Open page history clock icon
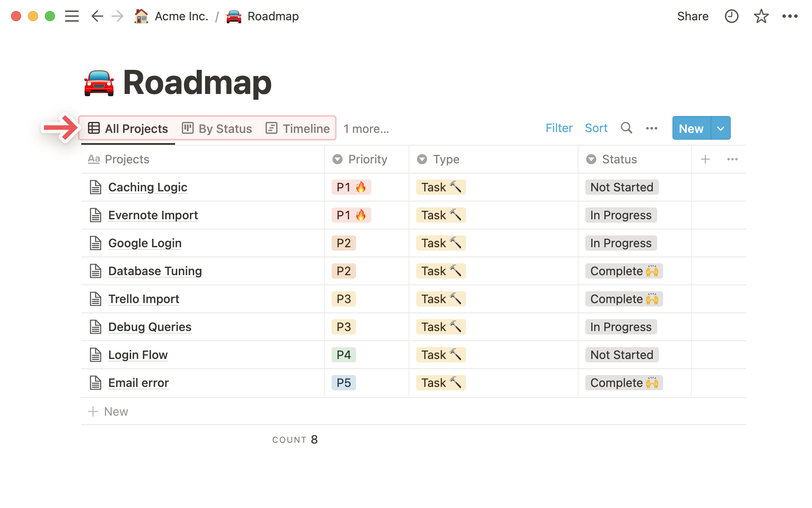Viewport: 812px width, 508px height. coord(731,17)
